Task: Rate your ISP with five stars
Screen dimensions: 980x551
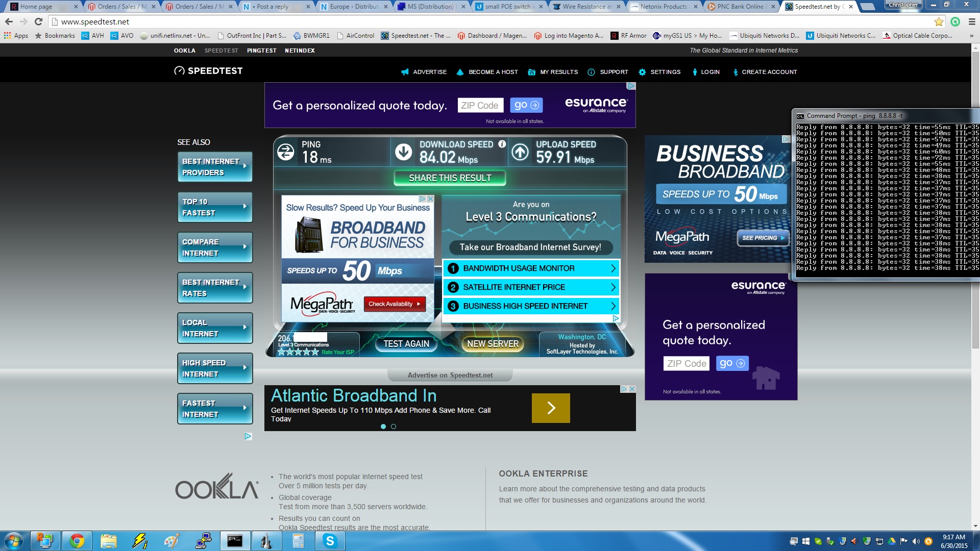Action: point(315,352)
